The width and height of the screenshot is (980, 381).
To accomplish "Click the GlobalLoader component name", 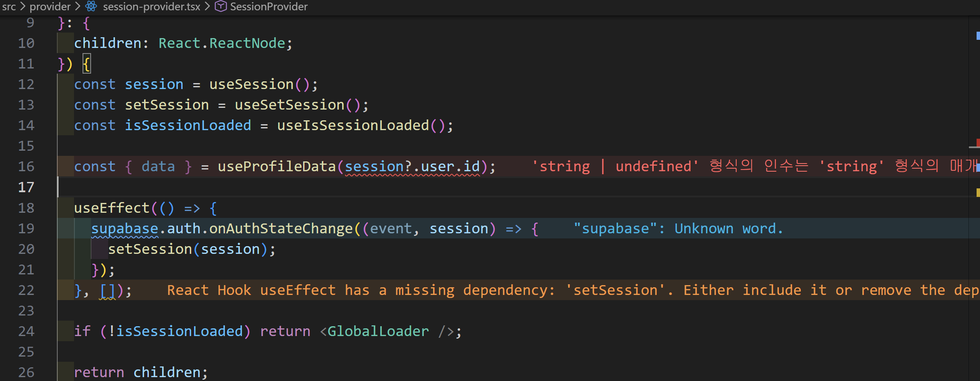I will pos(378,331).
